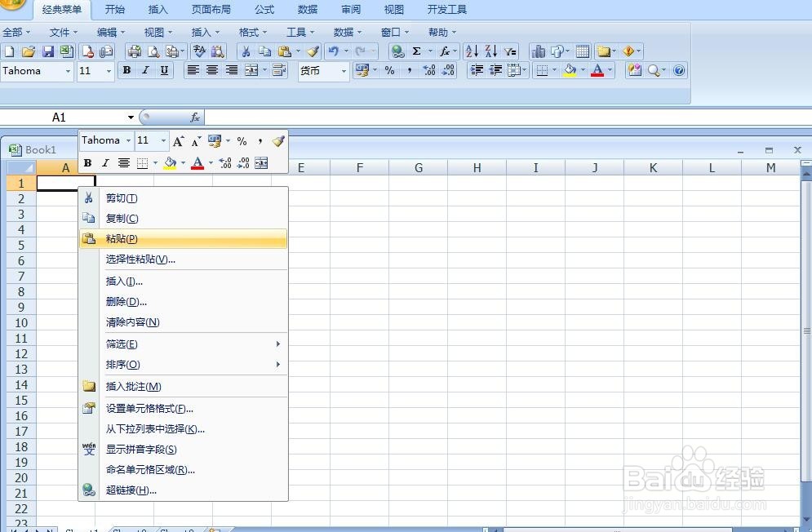Toggle Italic in the main toolbar
This screenshot has width=812, height=532.
pos(145,70)
